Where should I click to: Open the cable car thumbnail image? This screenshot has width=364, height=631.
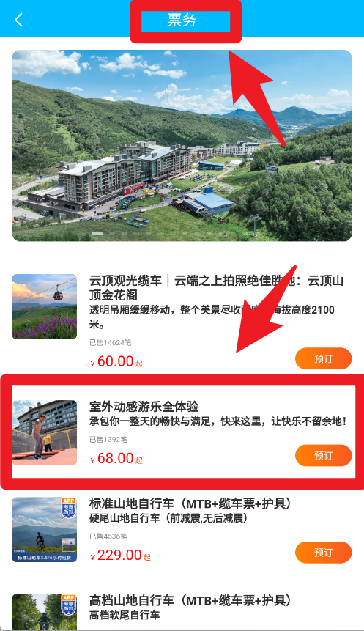44,306
